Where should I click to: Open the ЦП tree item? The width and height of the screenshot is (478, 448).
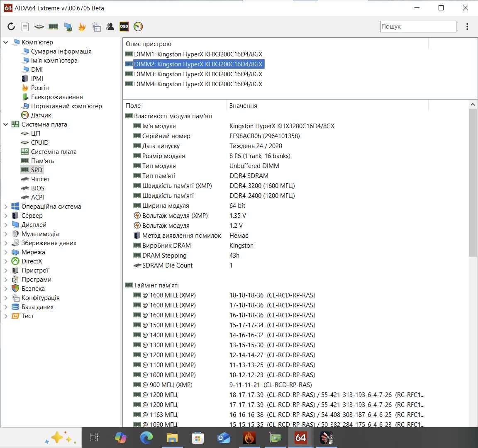(35, 134)
